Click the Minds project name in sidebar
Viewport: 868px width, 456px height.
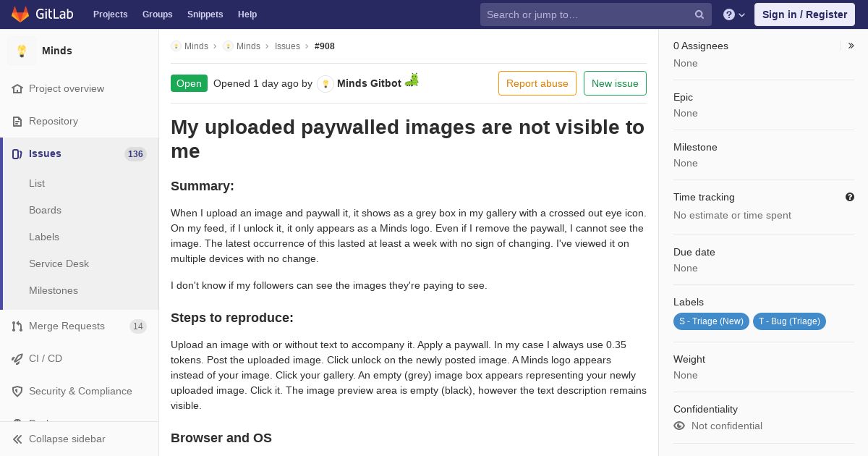[57, 51]
